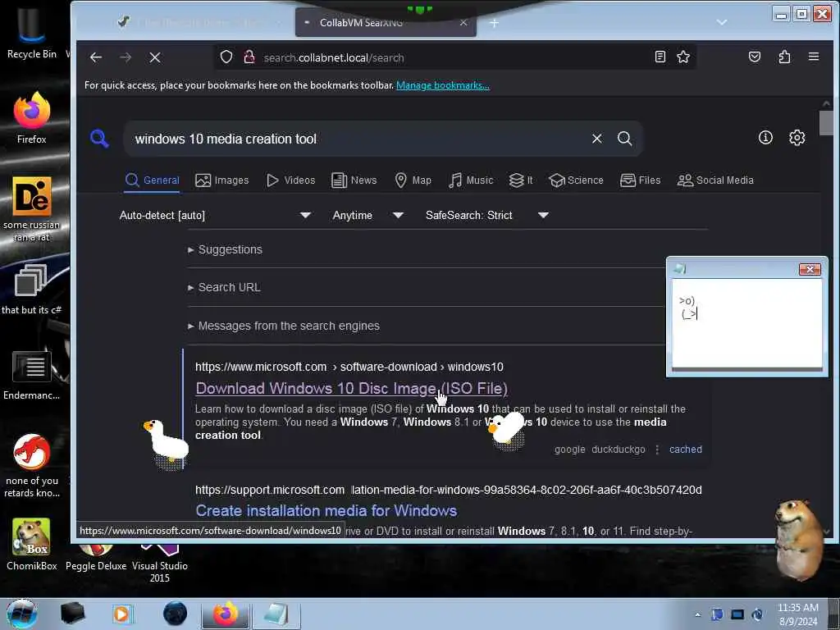Expand the Suggestions section
840x630 pixels.
point(225,249)
